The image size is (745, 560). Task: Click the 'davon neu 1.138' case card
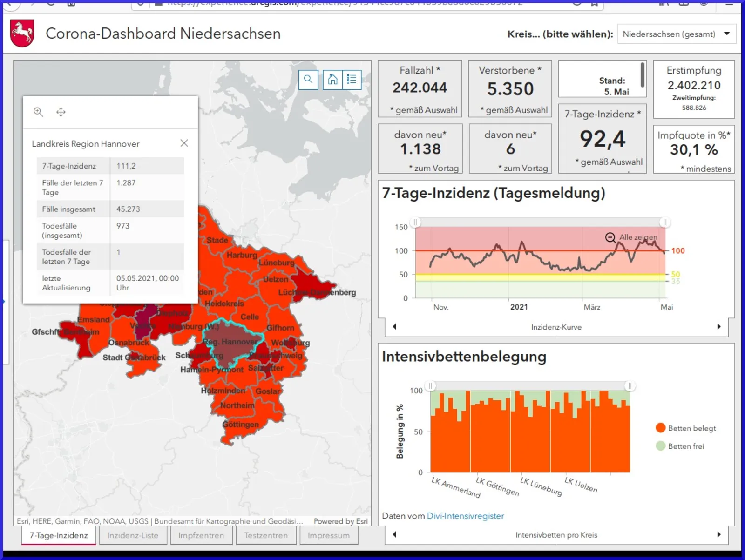pyautogui.click(x=420, y=148)
